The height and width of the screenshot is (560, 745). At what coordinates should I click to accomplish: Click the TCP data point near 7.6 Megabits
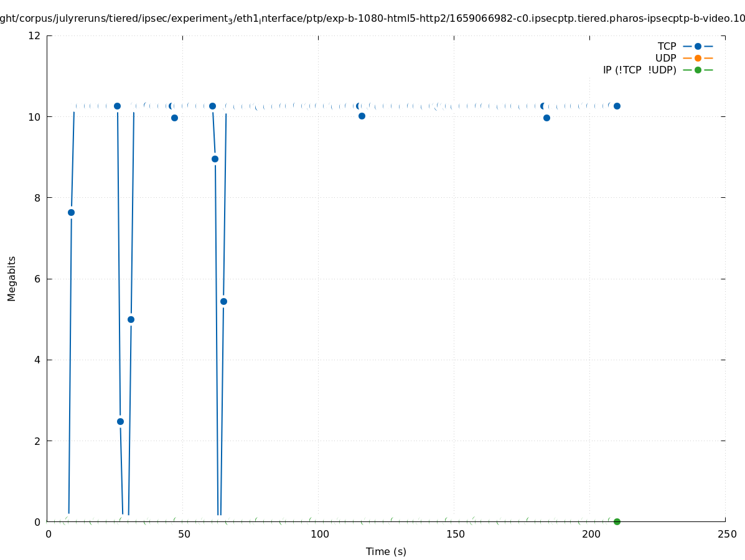(71, 212)
